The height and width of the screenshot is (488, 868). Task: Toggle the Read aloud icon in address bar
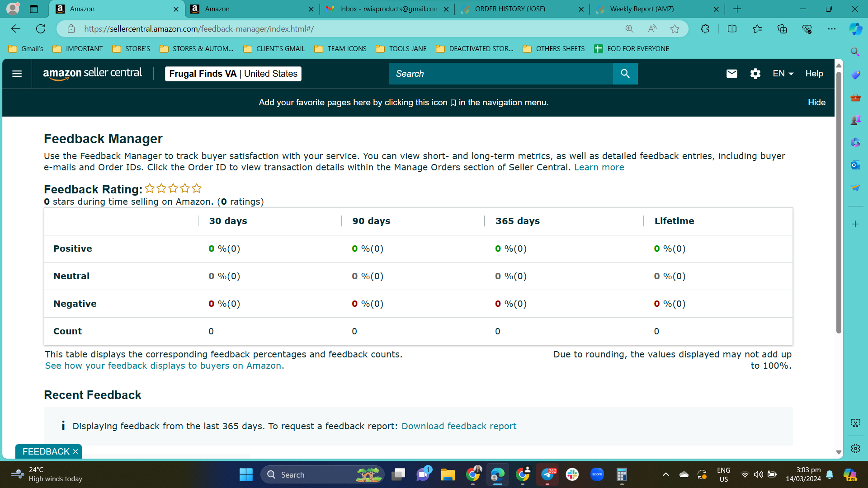652,29
